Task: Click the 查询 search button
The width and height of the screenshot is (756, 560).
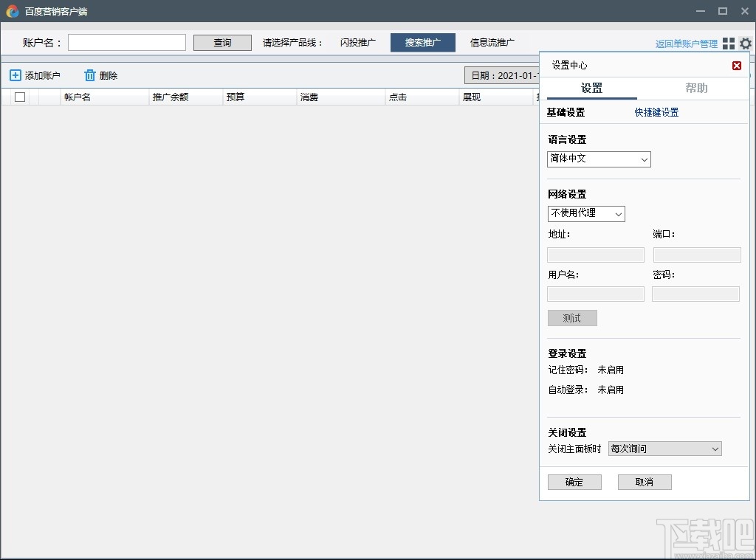Action: tap(221, 42)
